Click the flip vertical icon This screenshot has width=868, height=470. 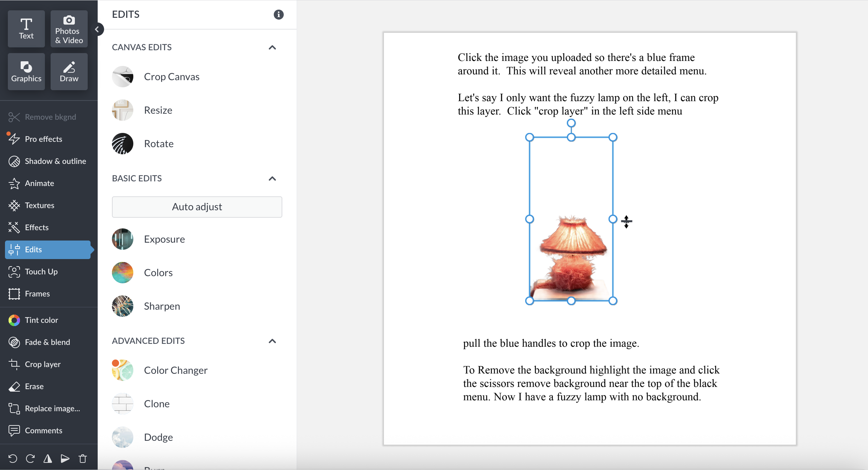click(65, 459)
